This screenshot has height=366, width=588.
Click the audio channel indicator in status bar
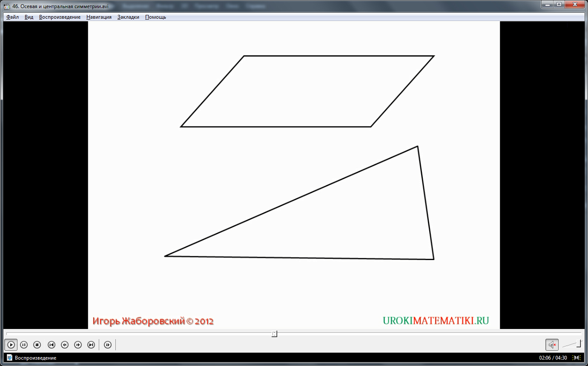[x=577, y=358]
